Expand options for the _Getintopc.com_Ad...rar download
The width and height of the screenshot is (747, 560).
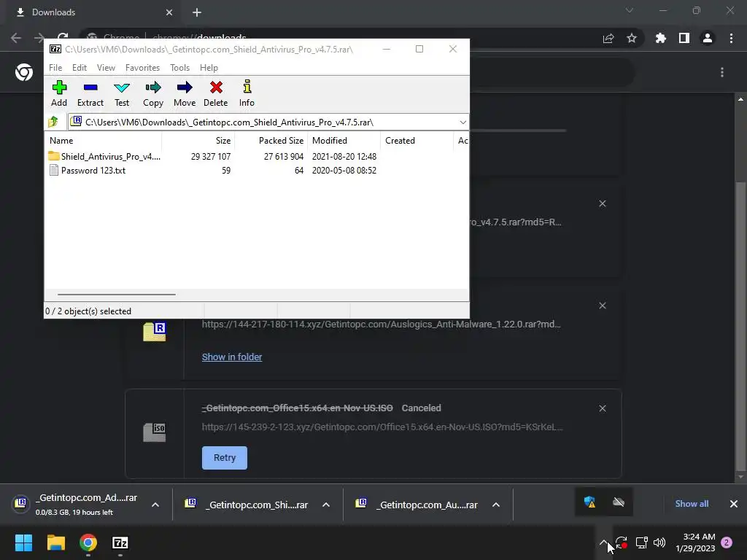coord(155,505)
